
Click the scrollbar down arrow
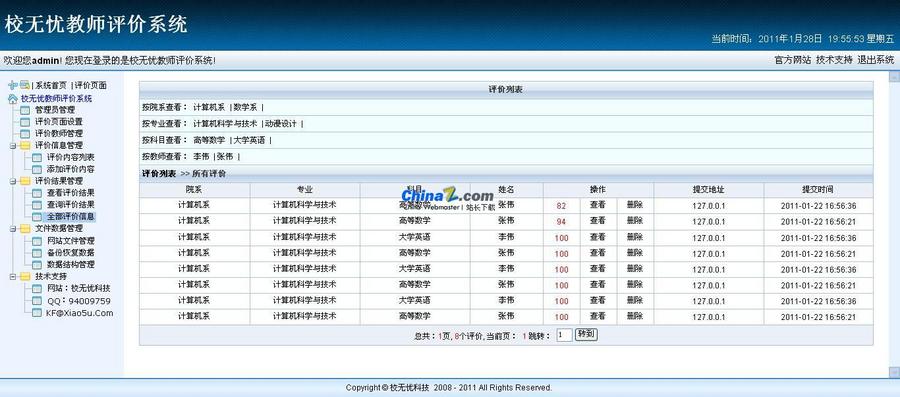point(894,372)
